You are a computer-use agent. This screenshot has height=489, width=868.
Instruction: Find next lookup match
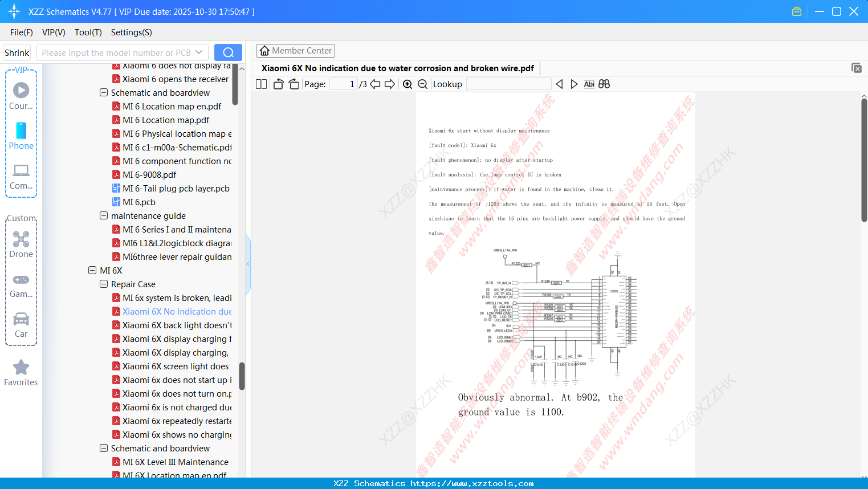(x=574, y=84)
